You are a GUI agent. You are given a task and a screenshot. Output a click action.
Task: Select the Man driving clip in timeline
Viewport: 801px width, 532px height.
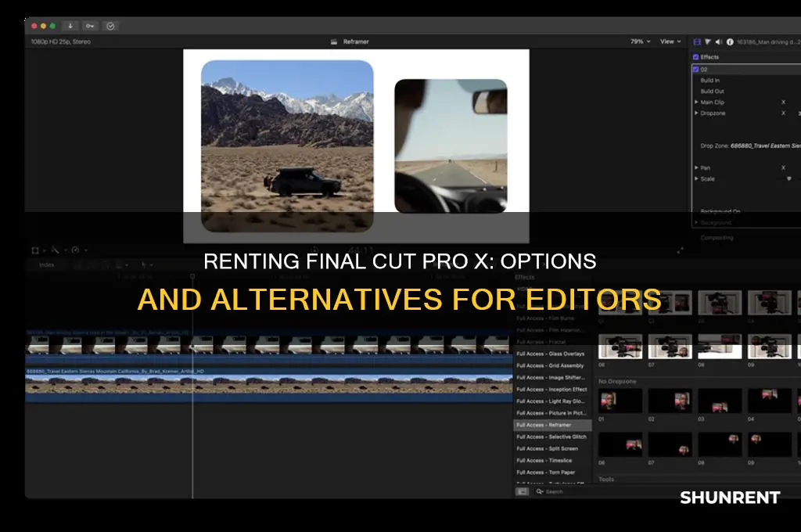point(269,347)
